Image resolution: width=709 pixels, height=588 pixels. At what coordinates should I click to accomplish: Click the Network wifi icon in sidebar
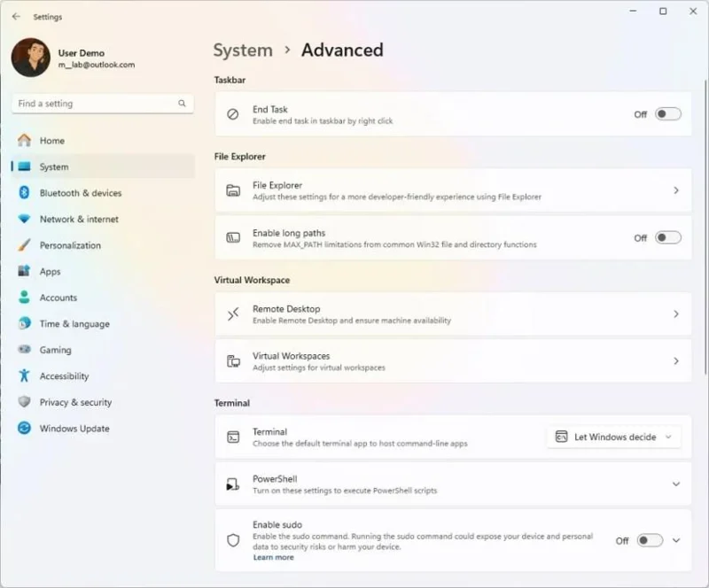[25, 220]
